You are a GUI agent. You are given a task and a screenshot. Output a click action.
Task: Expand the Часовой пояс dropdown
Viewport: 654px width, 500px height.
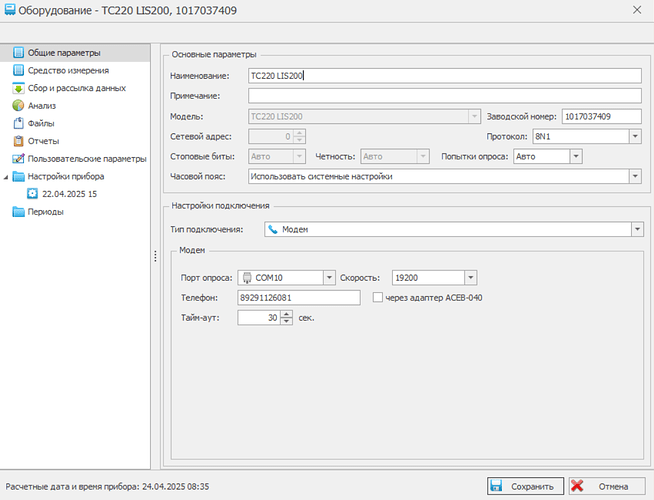(635, 176)
